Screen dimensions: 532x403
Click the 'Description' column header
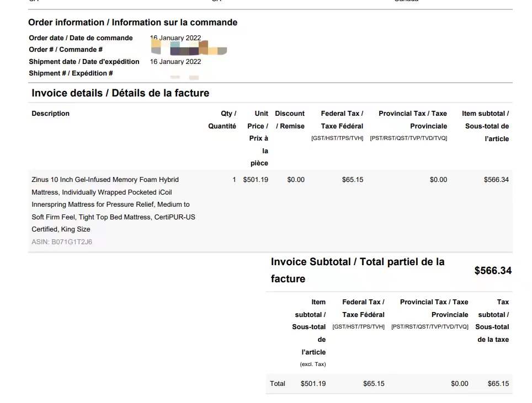[51, 114]
